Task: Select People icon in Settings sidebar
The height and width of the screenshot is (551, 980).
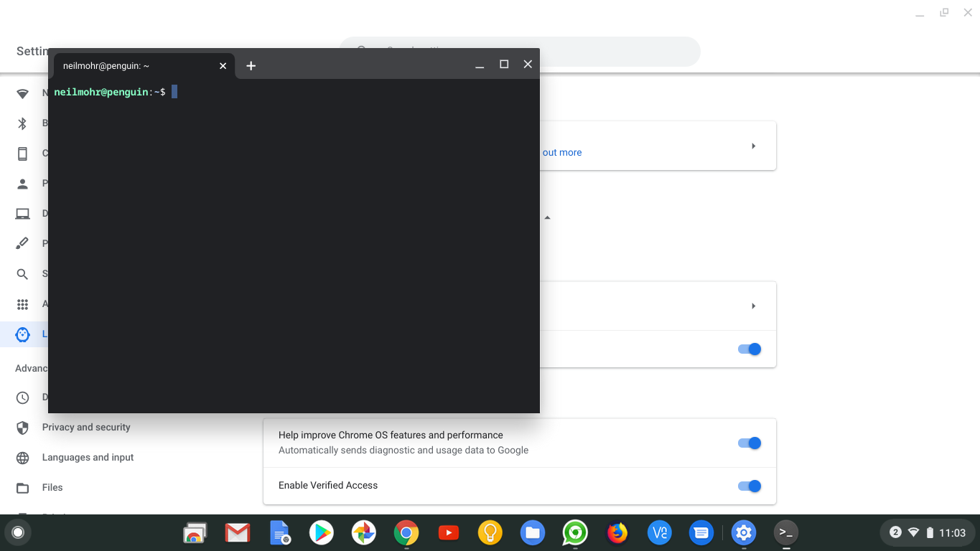Action: pyautogui.click(x=22, y=184)
